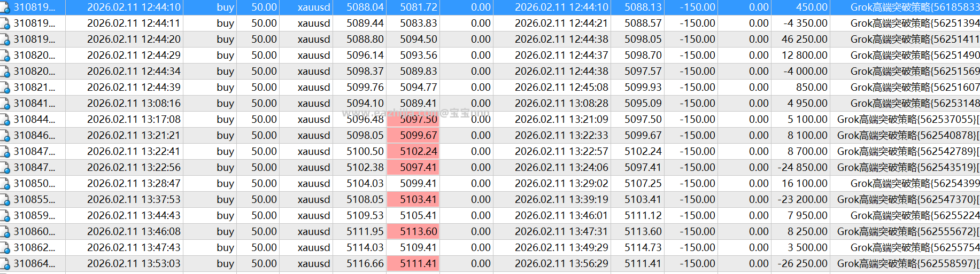Click the profit value 12 800.00

[x=804, y=55]
